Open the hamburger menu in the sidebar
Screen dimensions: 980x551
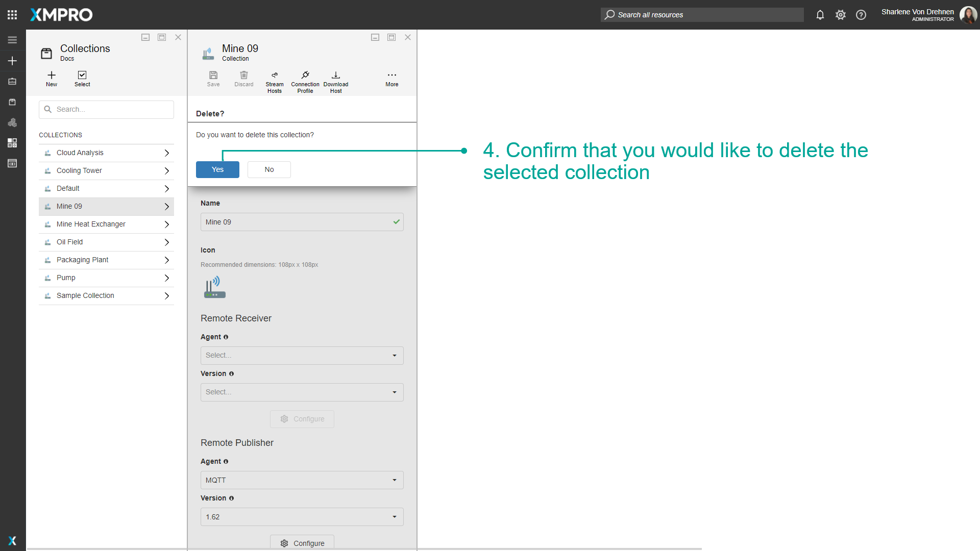12,39
